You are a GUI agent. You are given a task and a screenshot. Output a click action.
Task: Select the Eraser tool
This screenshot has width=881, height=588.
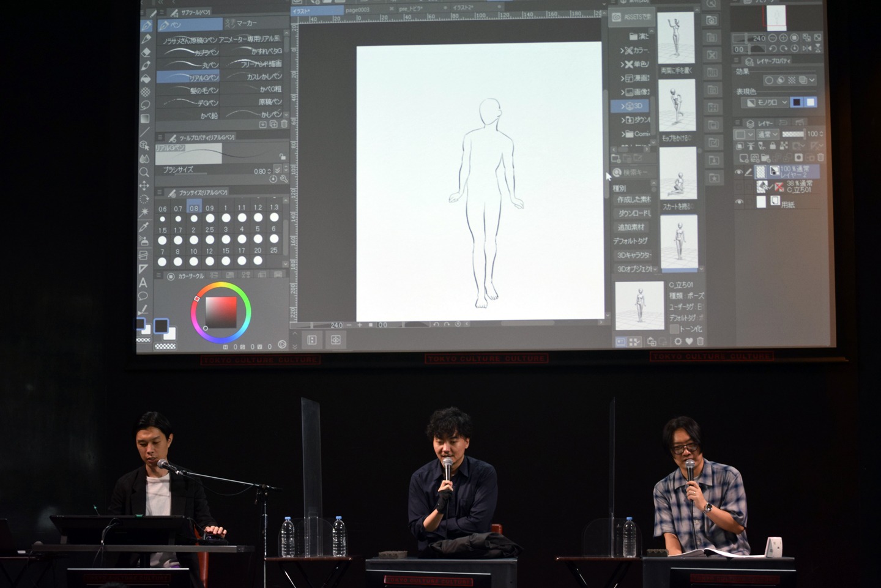pyautogui.click(x=146, y=52)
